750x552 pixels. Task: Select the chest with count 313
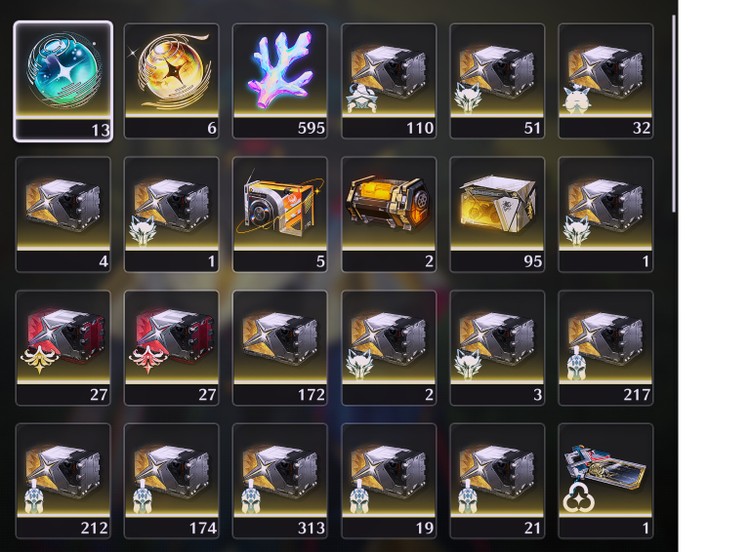pos(280,481)
